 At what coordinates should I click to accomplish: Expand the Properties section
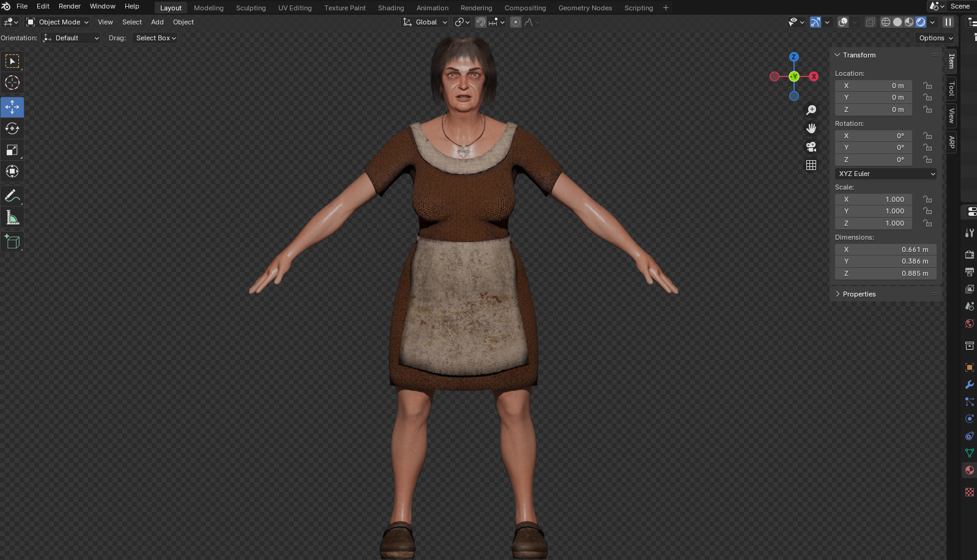(859, 294)
